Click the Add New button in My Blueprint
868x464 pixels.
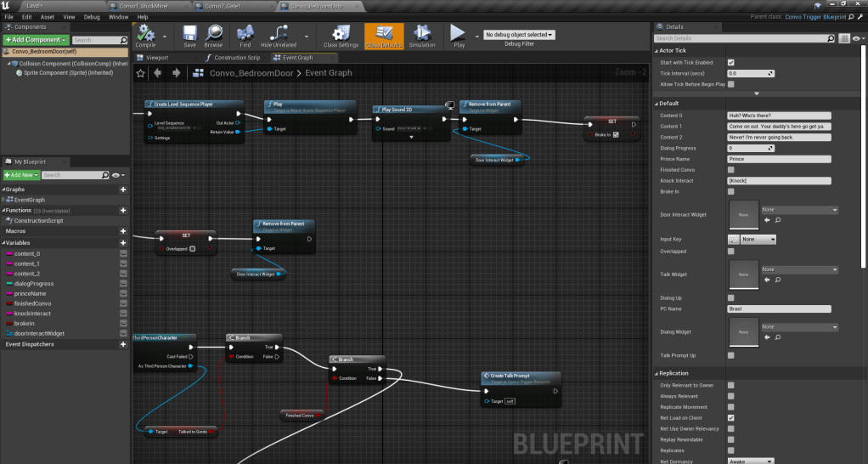click(21, 175)
